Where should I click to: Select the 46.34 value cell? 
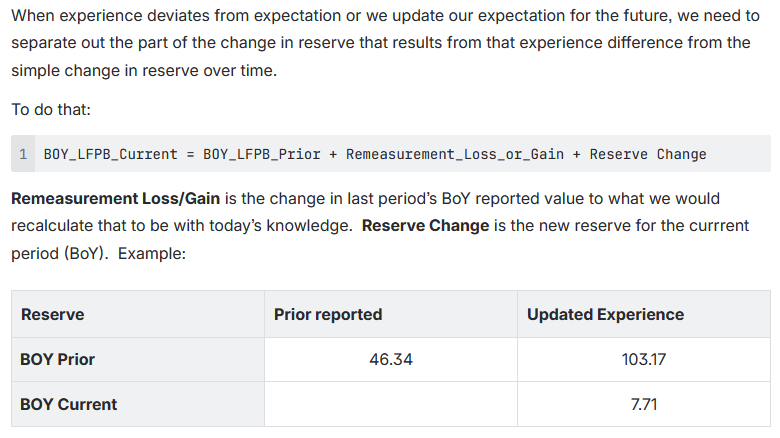(x=391, y=359)
